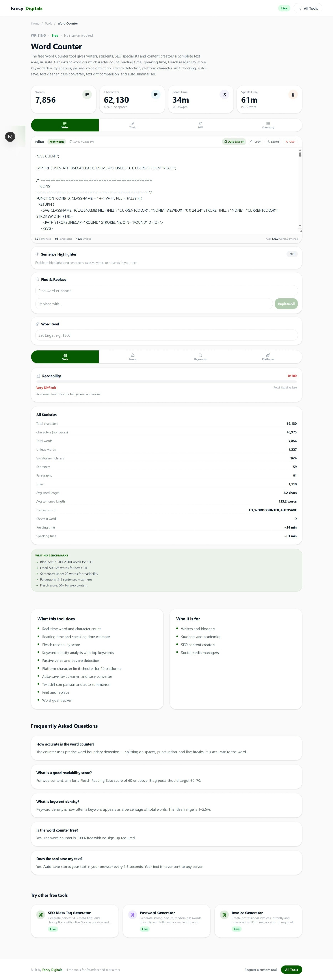Image resolution: width=333 pixels, height=980 pixels.
Task: Click the 'Very Difficult' readability label
Action: [46, 388]
